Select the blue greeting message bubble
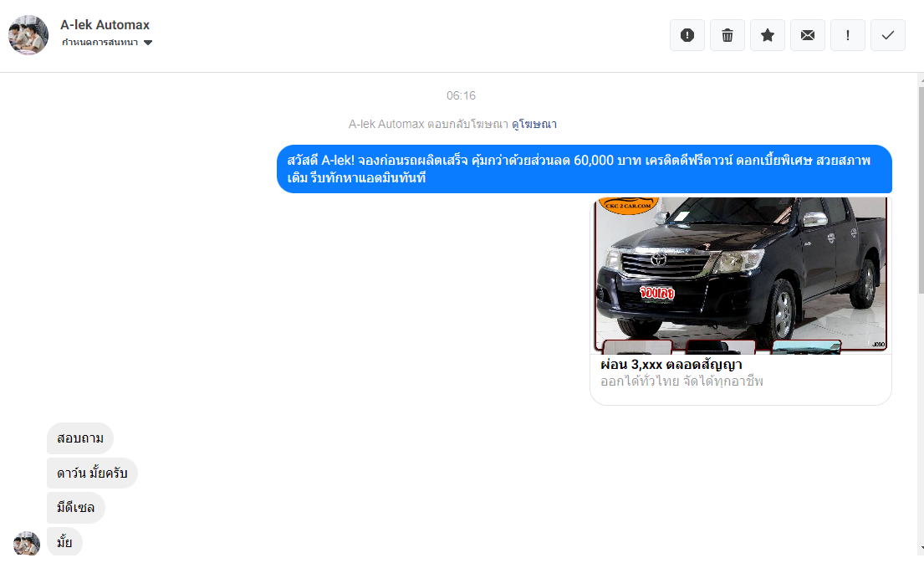This screenshot has width=924, height=563. click(585, 169)
